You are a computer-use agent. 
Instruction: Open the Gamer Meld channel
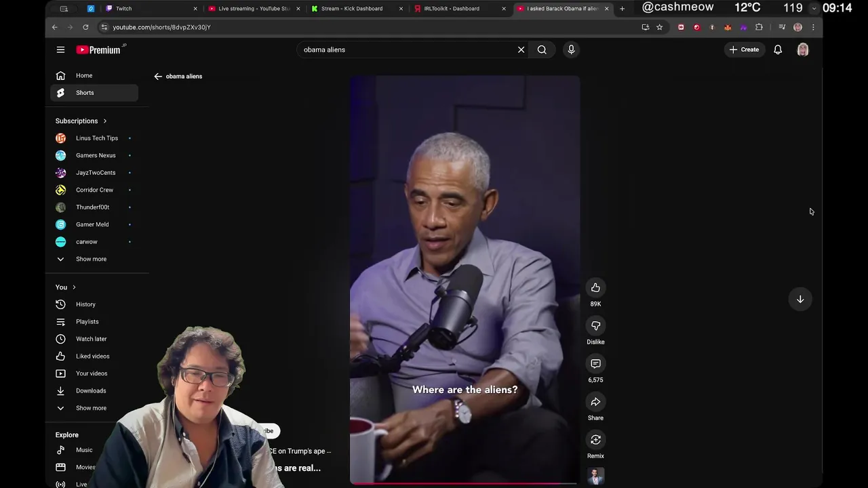pos(94,224)
